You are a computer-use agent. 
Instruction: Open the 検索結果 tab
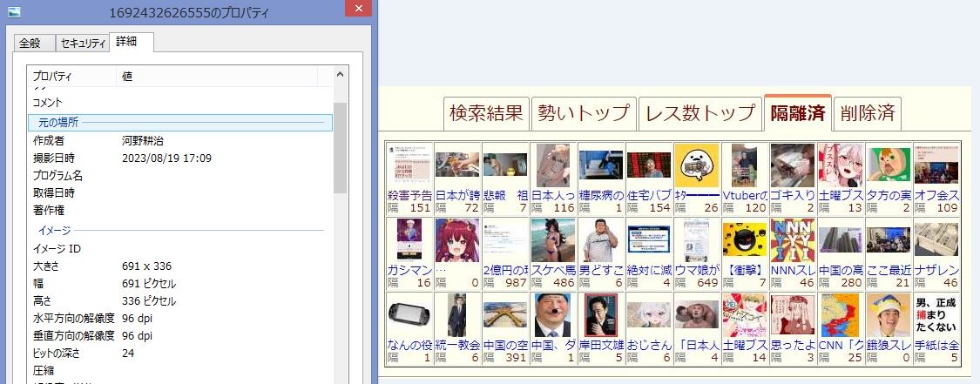(x=485, y=113)
